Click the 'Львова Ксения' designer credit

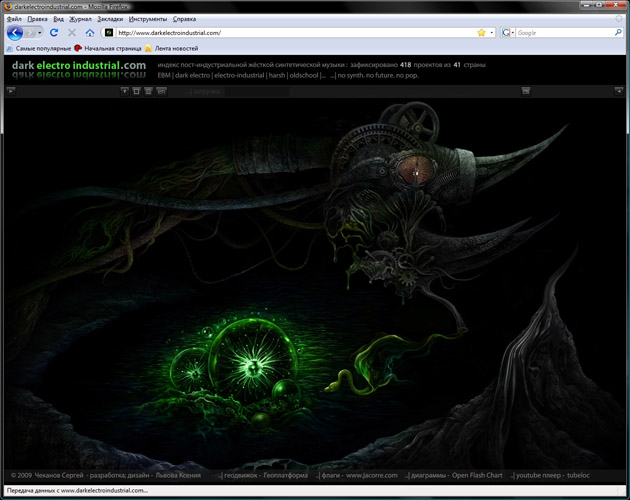tap(178, 475)
